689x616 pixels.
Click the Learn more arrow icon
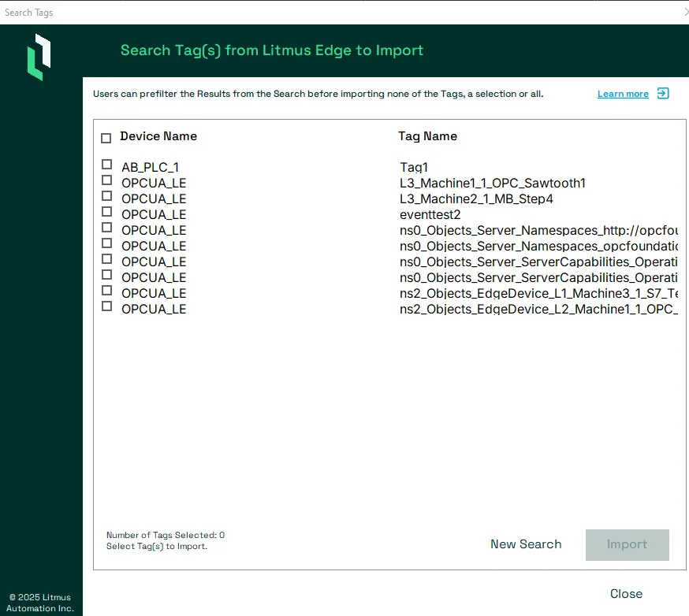pos(663,94)
